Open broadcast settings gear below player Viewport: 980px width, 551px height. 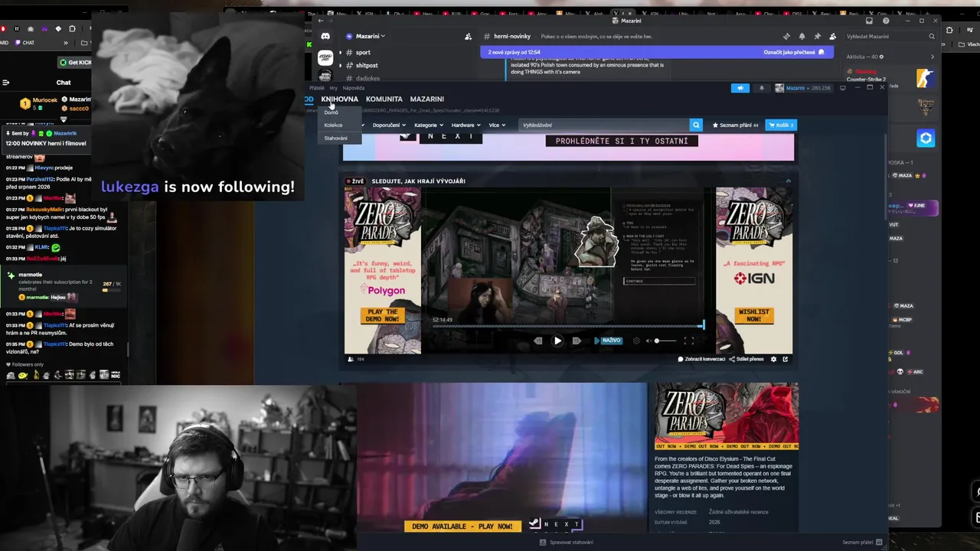point(773,359)
